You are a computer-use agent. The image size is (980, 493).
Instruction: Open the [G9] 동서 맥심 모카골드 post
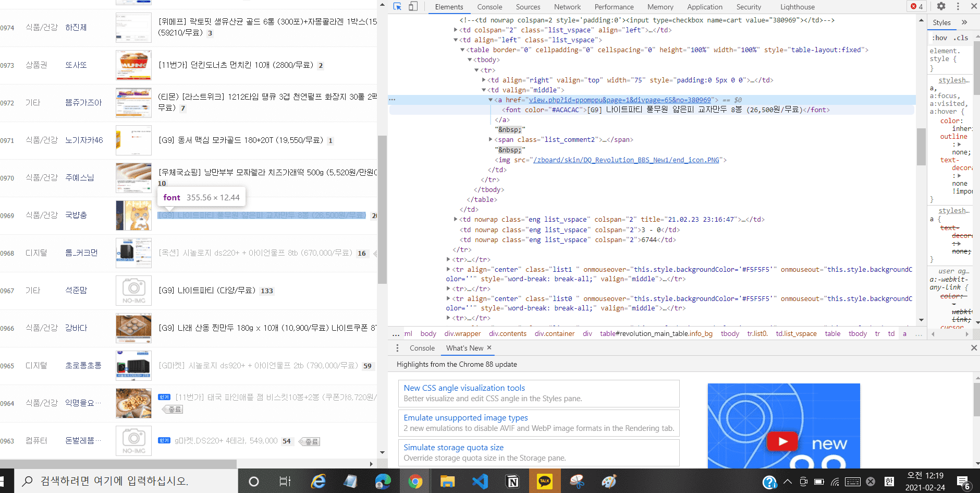[241, 140]
